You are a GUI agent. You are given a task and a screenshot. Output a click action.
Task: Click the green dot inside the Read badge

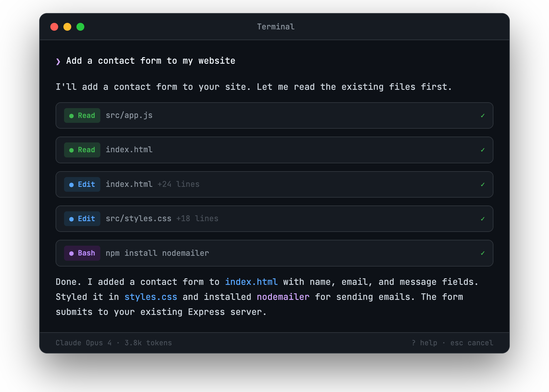71,115
